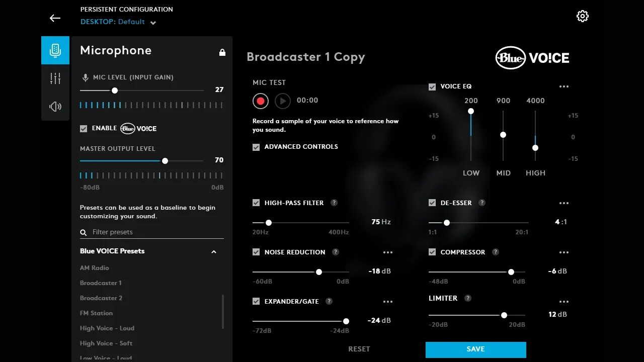Toggle Expander/Gate checkbox
This screenshot has height=362, width=644.
(256, 302)
